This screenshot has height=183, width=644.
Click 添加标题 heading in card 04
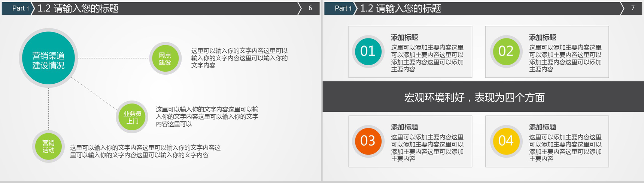click(x=543, y=127)
